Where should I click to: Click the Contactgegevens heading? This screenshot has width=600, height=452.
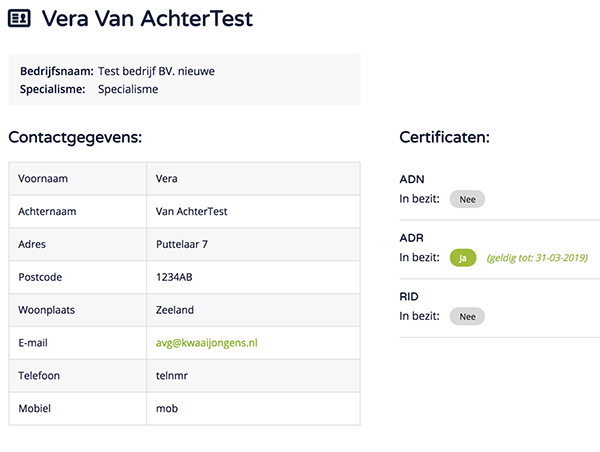[75, 136]
